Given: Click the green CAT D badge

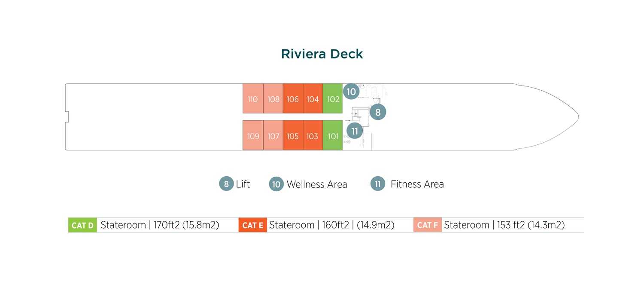Looking at the screenshot, I should click(82, 225).
